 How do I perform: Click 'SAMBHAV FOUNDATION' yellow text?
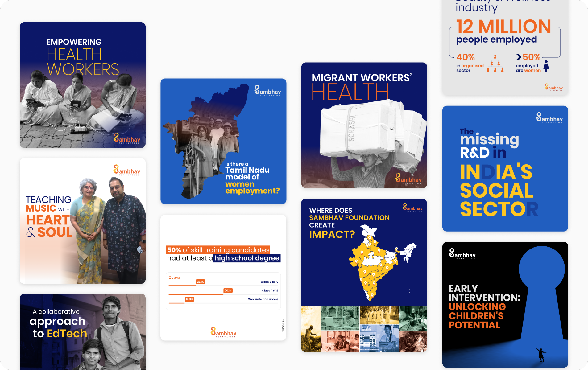[349, 218]
